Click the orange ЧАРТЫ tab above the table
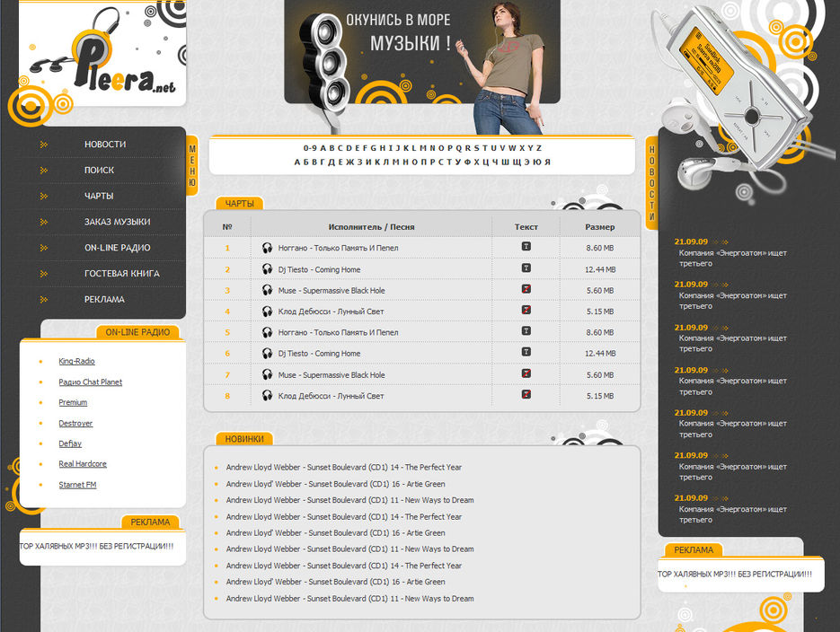This screenshot has height=632, width=840. (x=240, y=204)
